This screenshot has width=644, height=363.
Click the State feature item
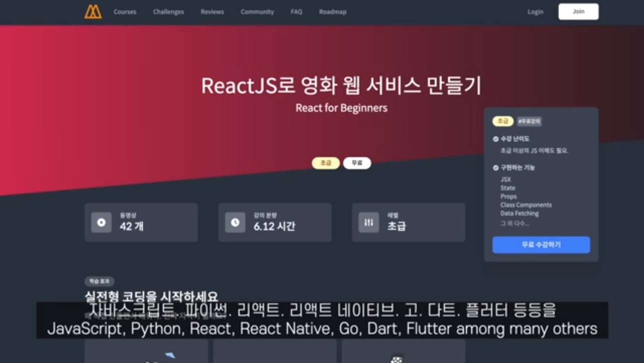point(508,188)
